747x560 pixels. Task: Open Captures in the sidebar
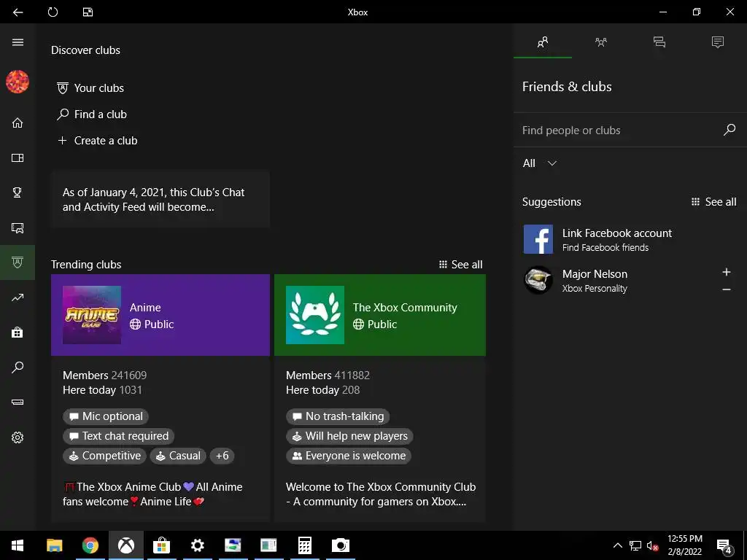(18, 227)
